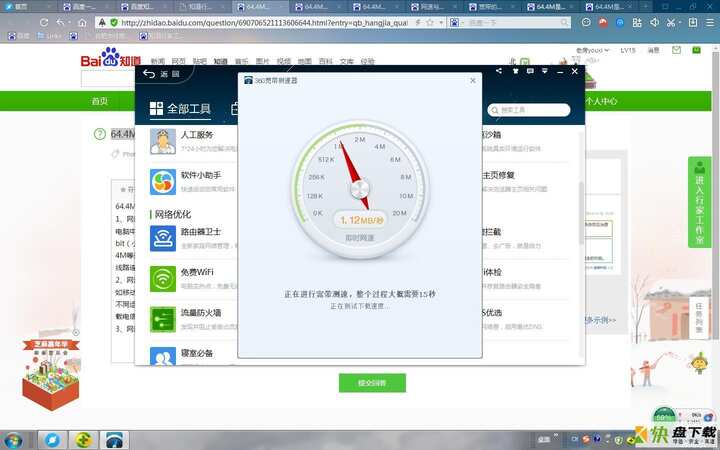The width and height of the screenshot is (720, 450).
Task: Open the 网页 link in the Baidu nav
Action: pyautogui.click(x=179, y=61)
